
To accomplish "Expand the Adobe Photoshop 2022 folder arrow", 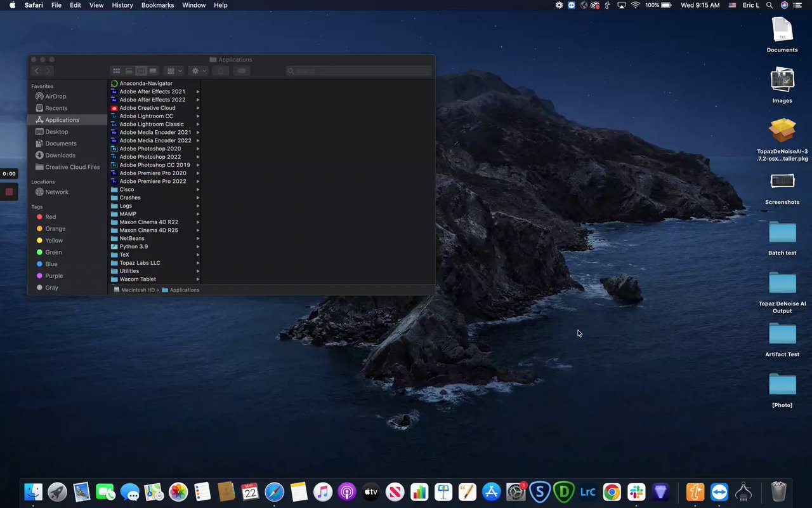I will 198,157.
